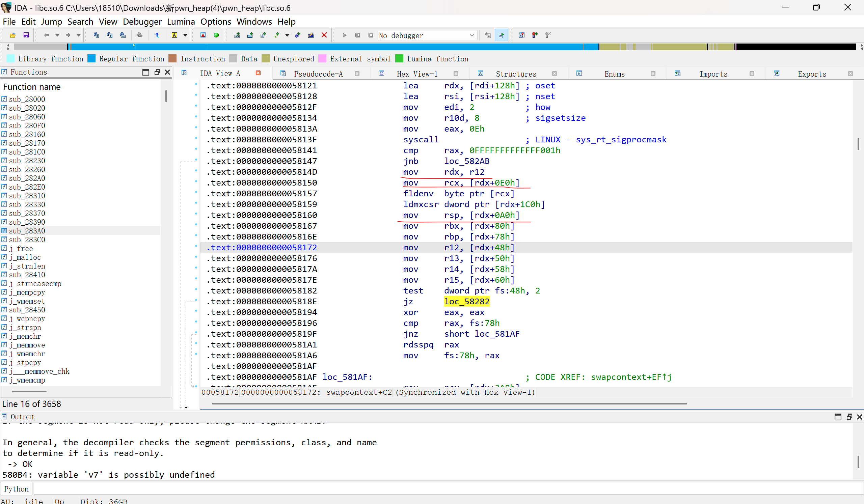Image resolution: width=864 pixels, height=504 pixels.
Task: Select function sub_283C0 in the list
Action: point(27,240)
